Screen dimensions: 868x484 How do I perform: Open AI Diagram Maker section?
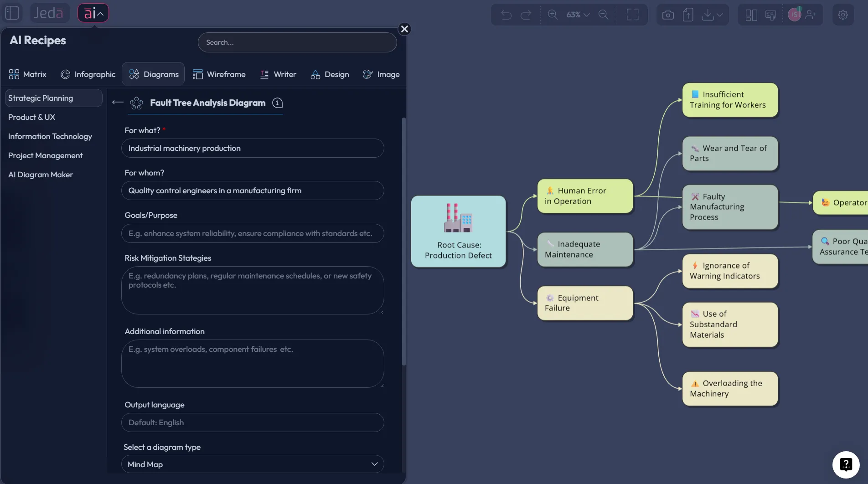[x=40, y=174]
